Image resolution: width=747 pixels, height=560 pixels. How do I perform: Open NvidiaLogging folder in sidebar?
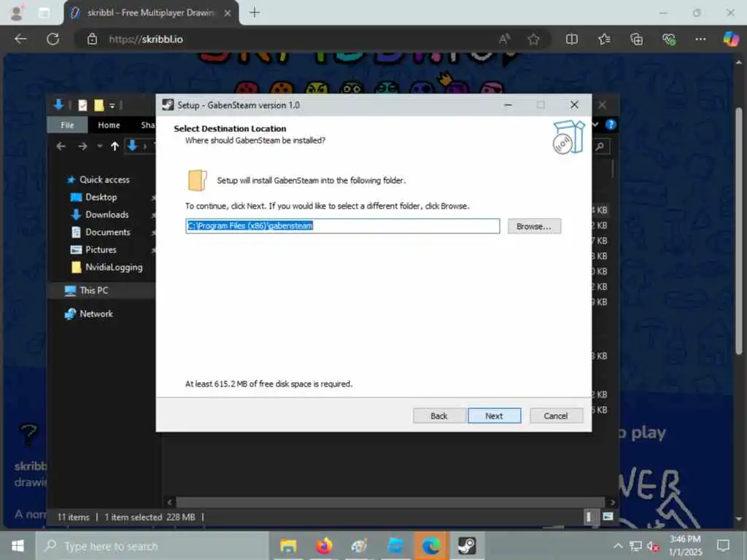pos(113,267)
